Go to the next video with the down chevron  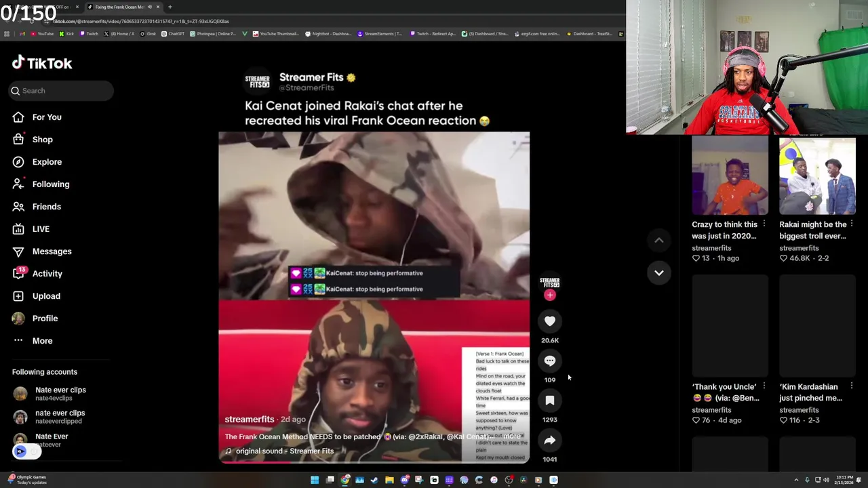point(658,272)
